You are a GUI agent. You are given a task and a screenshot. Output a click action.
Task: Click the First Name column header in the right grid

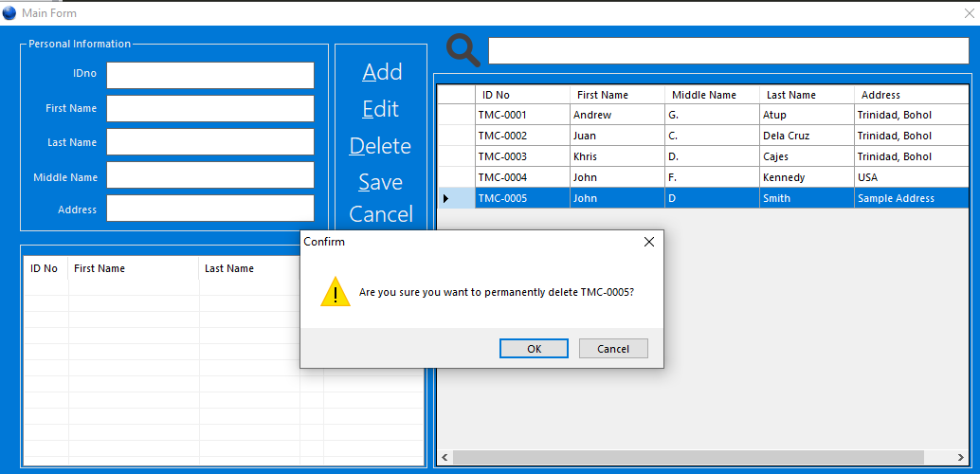618,95
